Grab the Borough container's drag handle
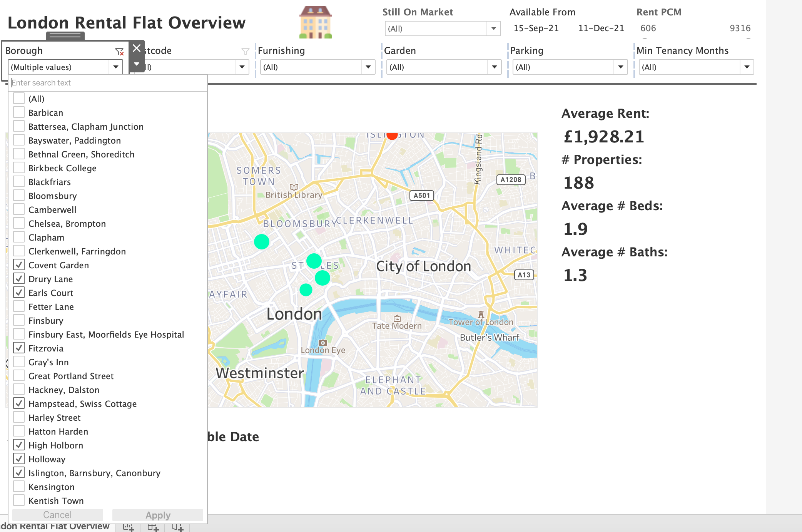 click(x=65, y=36)
